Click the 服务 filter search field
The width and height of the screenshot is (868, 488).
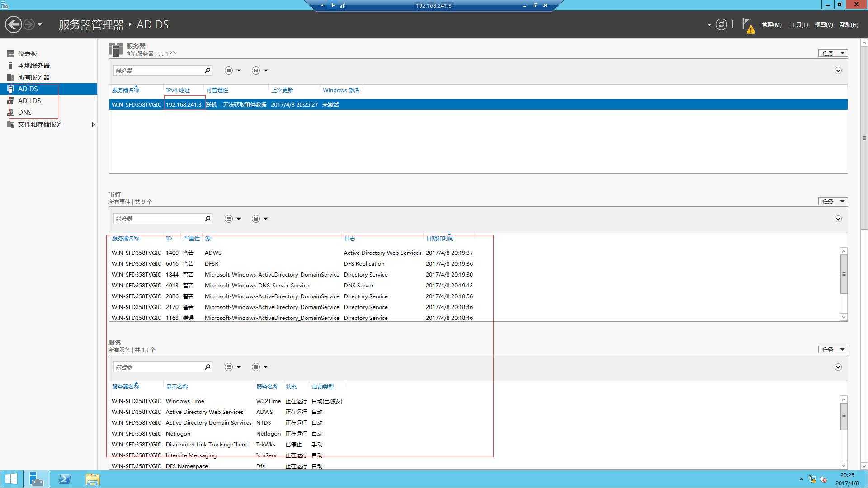pyautogui.click(x=158, y=367)
